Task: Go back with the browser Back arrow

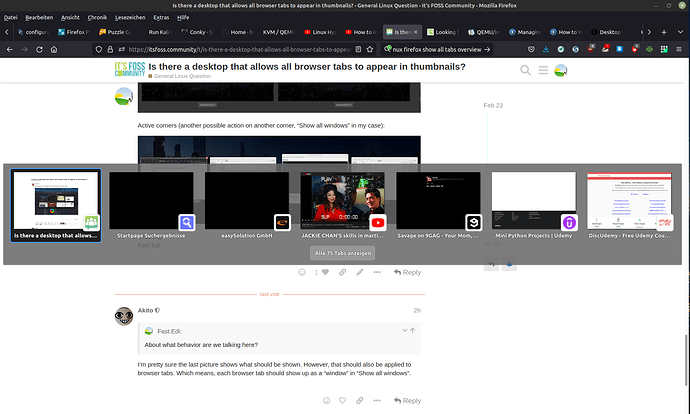Action: (x=10, y=50)
